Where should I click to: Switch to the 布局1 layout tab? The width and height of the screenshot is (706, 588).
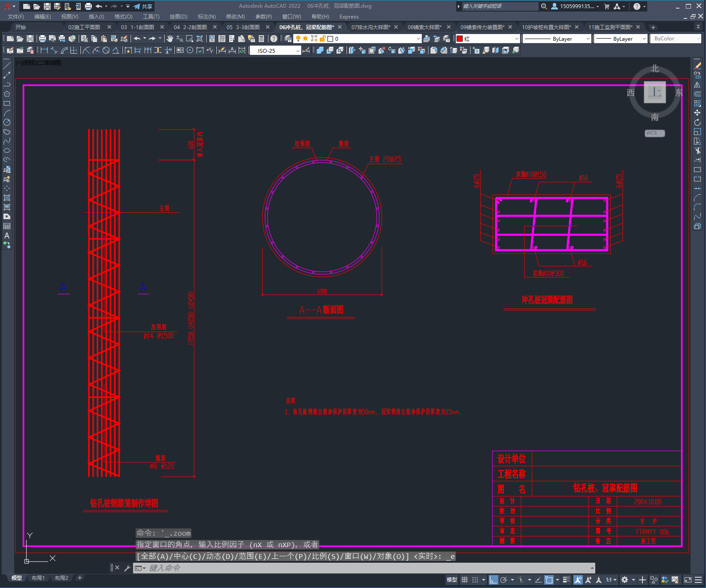point(38,578)
